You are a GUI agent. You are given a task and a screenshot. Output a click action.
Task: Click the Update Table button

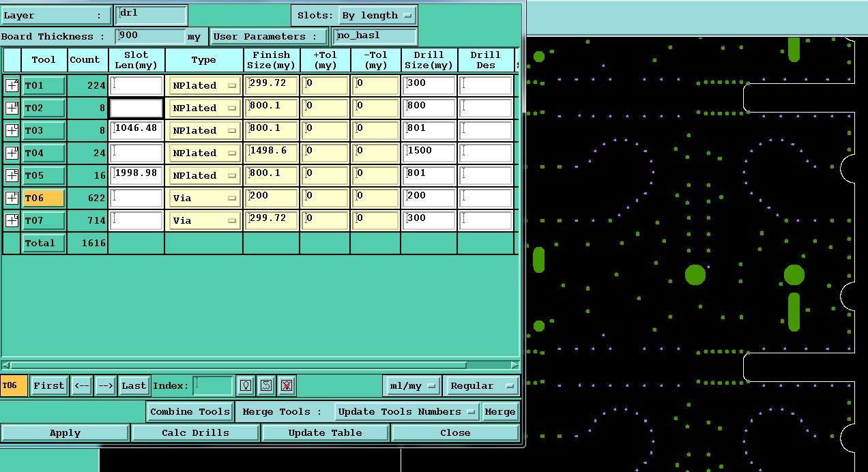pyautogui.click(x=325, y=432)
